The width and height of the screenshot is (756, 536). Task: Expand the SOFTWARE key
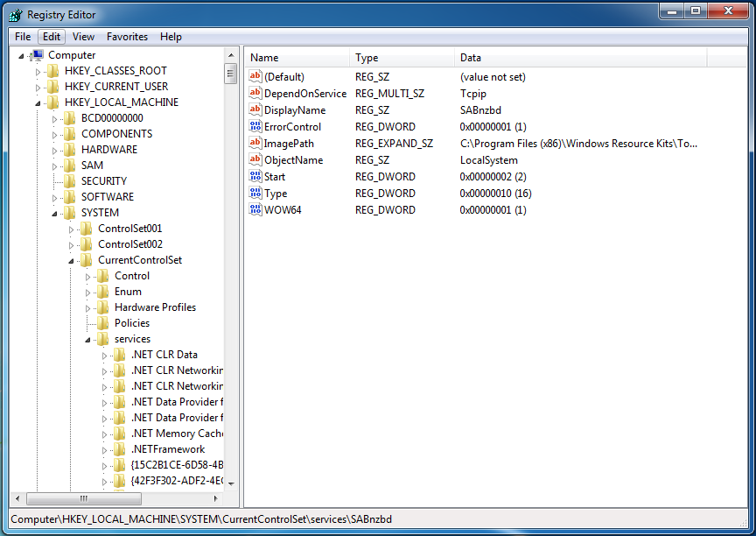54,198
